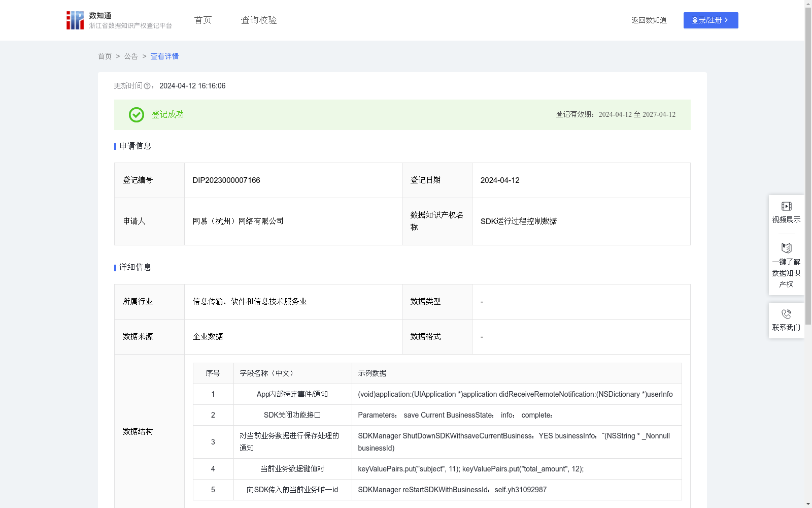Click the 序号 column header
The image size is (812, 508).
coord(213,373)
